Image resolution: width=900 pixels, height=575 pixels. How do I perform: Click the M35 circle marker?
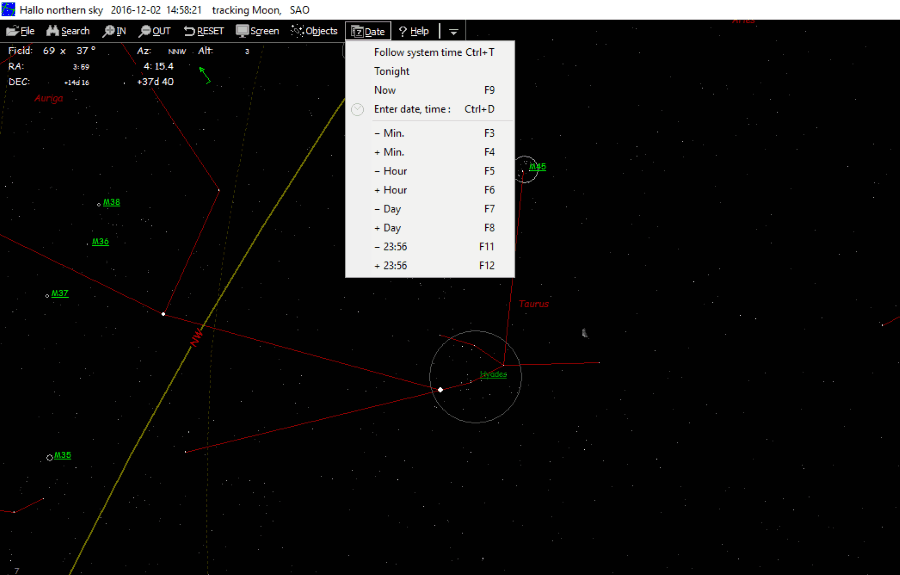(x=49, y=457)
